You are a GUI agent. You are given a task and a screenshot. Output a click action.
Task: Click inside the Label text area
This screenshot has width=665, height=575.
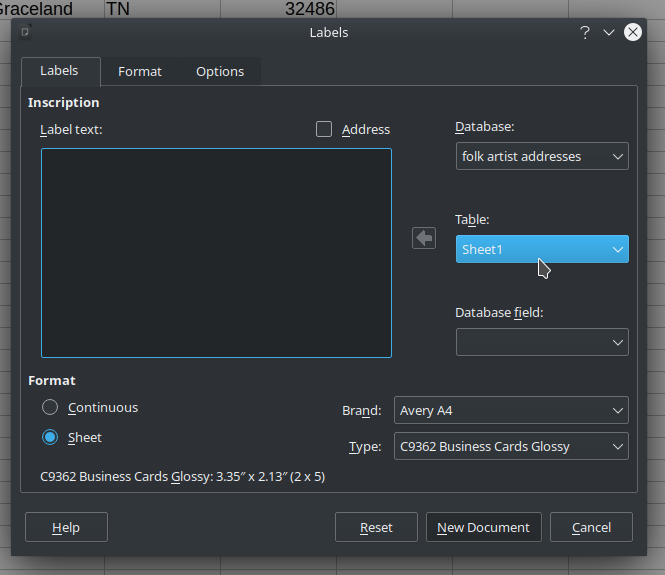coord(216,253)
